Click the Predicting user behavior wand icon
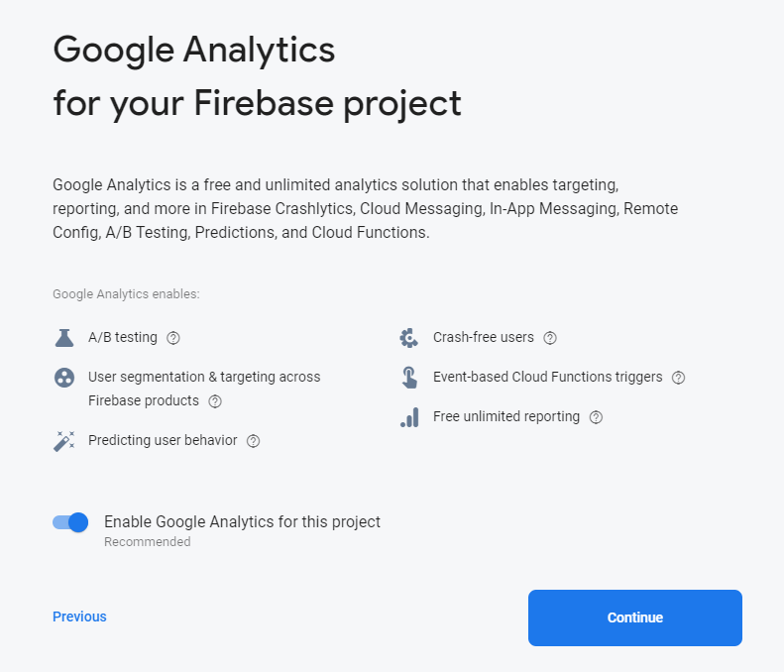The width and height of the screenshot is (784, 672). pos(64,441)
